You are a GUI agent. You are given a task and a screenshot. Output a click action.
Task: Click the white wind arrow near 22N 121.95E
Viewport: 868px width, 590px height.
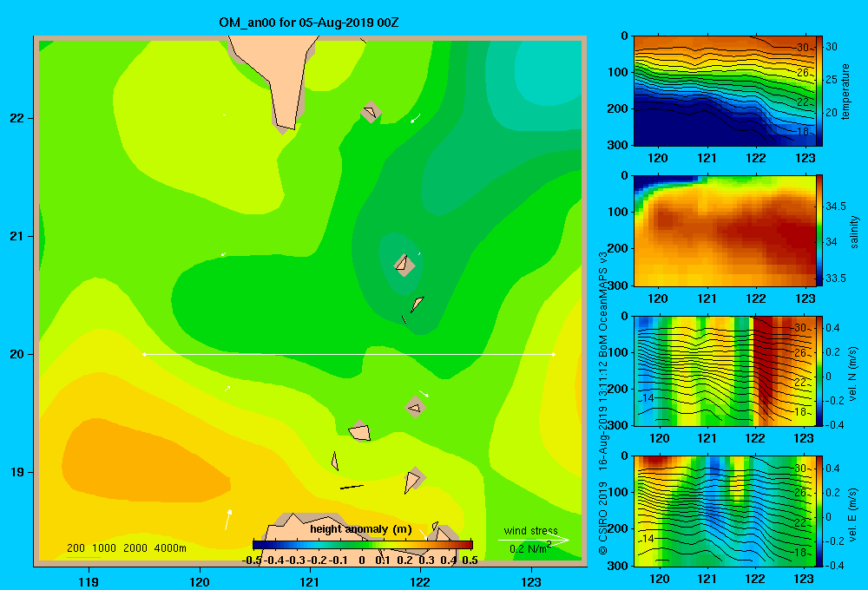(x=415, y=118)
